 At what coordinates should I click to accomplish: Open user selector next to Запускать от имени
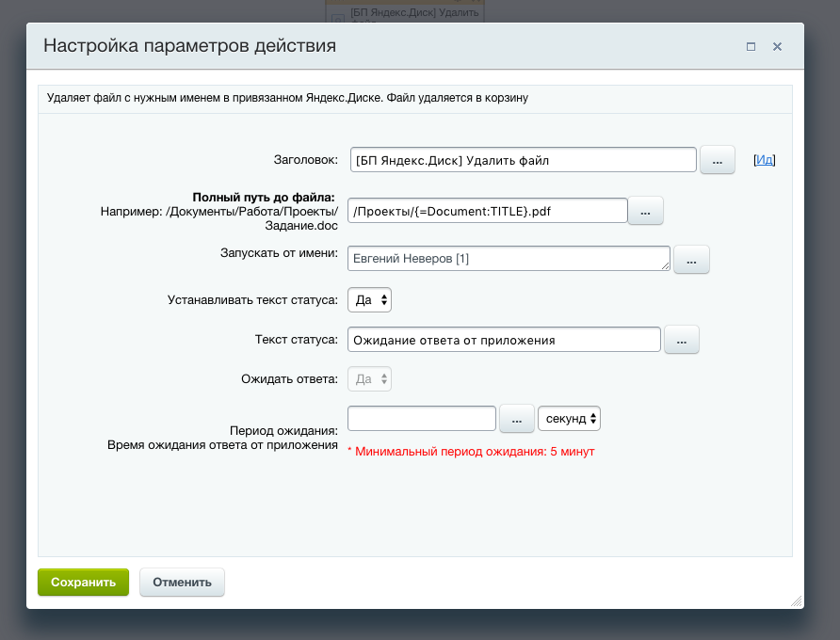pos(691,260)
